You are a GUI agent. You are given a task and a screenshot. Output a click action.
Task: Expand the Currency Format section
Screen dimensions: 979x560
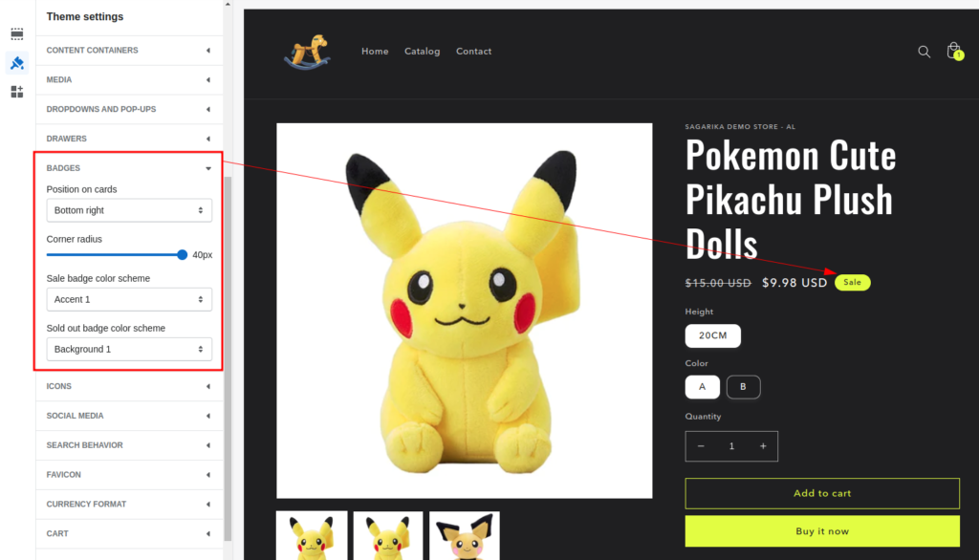click(129, 504)
